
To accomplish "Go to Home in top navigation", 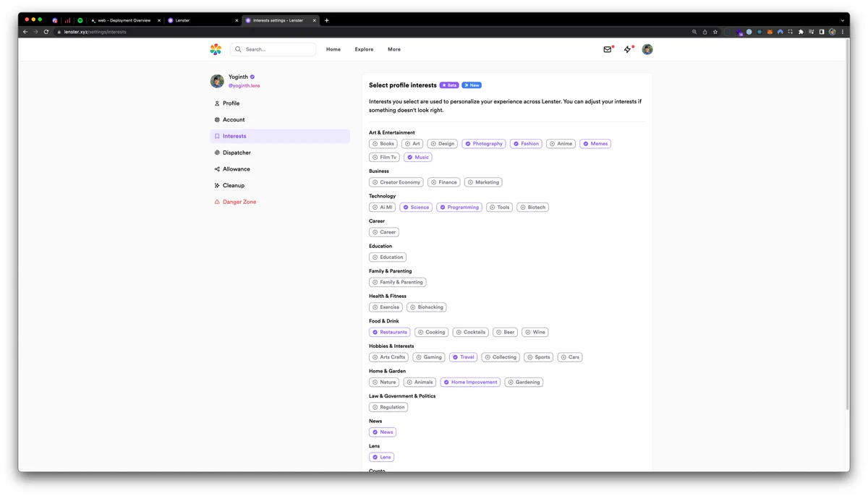I will point(333,49).
